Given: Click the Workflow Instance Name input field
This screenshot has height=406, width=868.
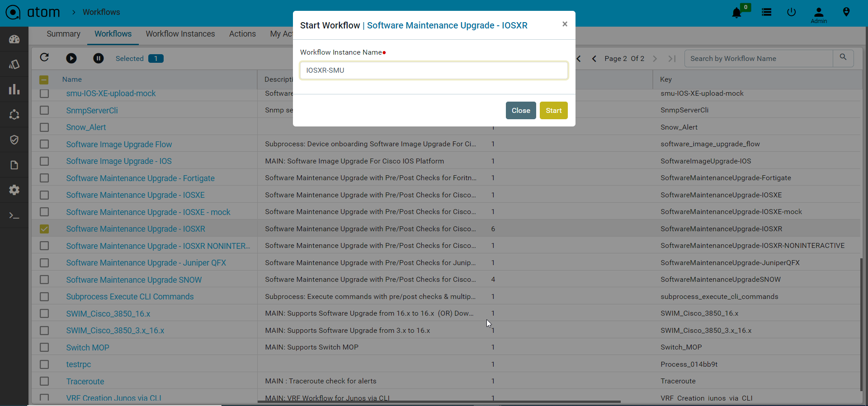Looking at the screenshot, I should coord(434,70).
